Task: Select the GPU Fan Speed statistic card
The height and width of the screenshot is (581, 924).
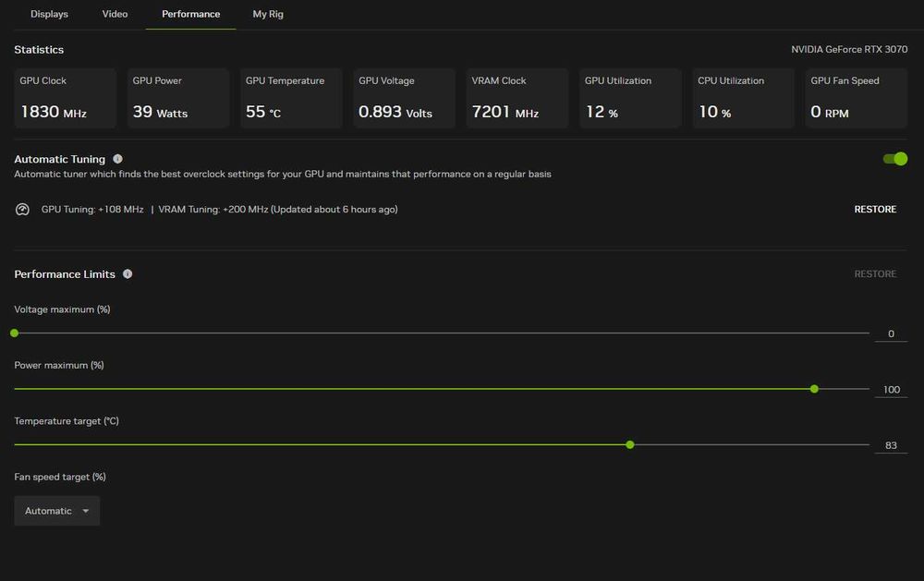Action: [857, 98]
